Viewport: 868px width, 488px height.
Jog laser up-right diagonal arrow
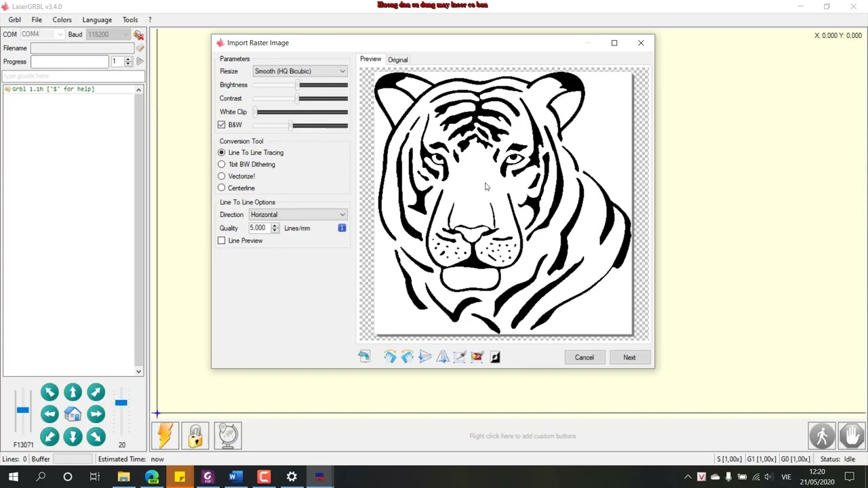(96, 392)
